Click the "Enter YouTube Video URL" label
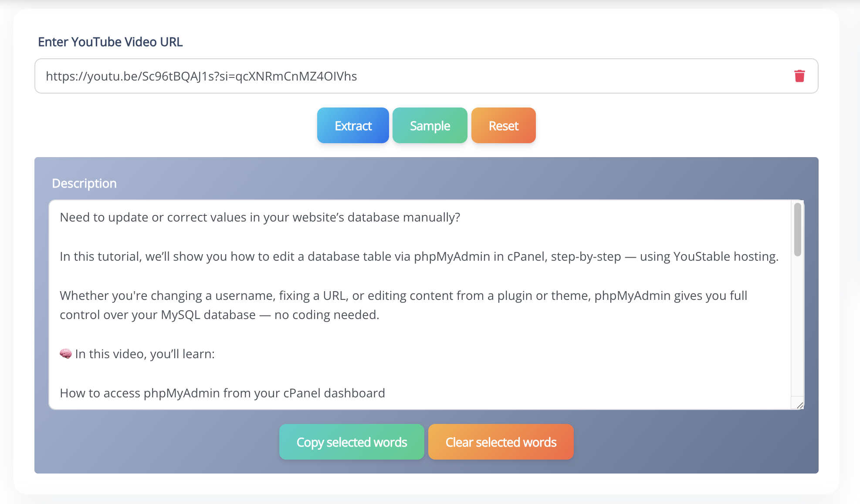Image resolution: width=860 pixels, height=504 pixels. (x=110, y=42)
